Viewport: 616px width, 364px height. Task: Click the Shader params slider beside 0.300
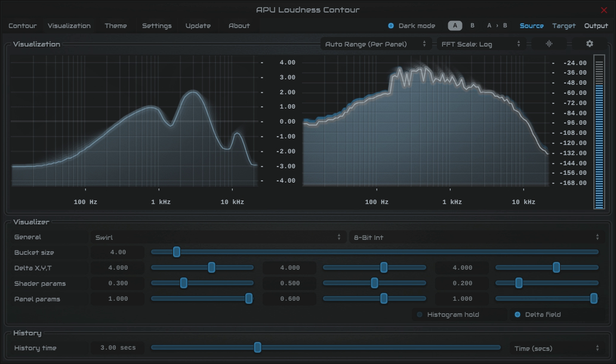pos(202,283)
